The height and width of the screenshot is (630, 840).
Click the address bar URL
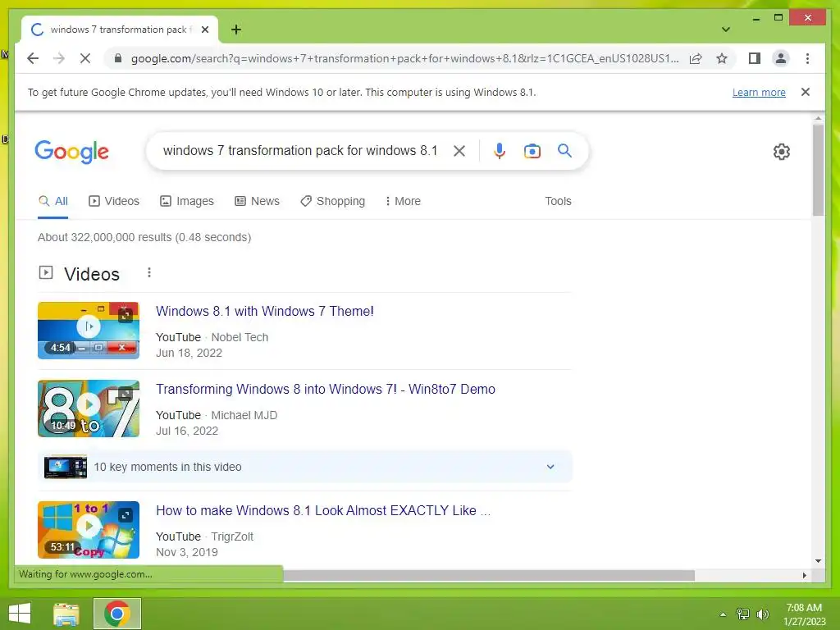(404, 58)
